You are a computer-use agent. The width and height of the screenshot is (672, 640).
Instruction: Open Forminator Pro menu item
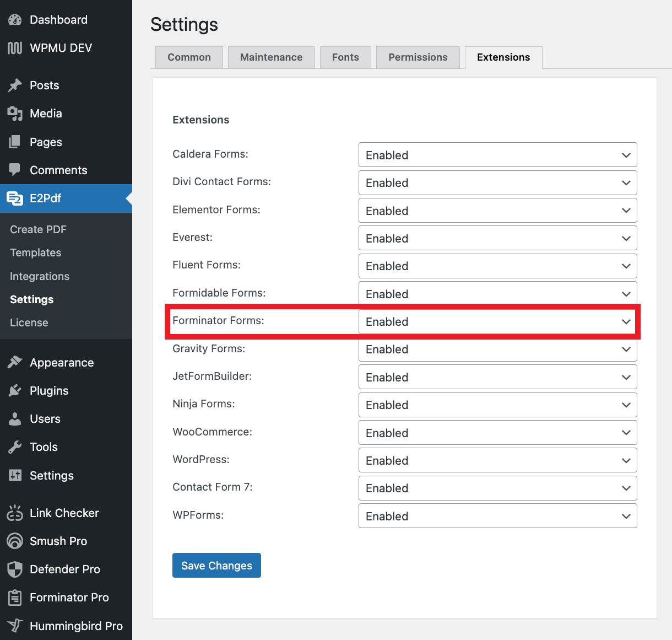[x=66, y=598]
